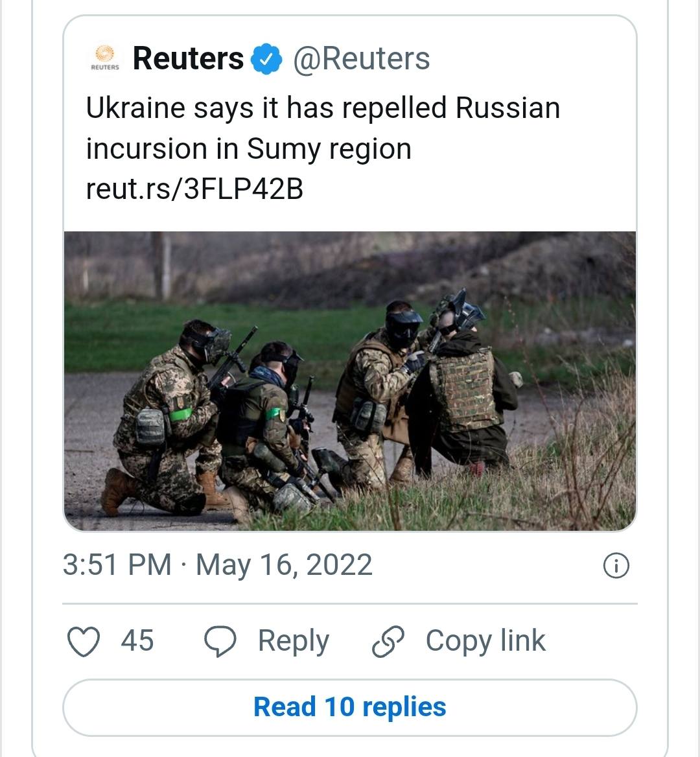The height and width of the screenshot is (757, 700).
Task: Like the tweet with heart icon
Action: (x=84, y=642)
